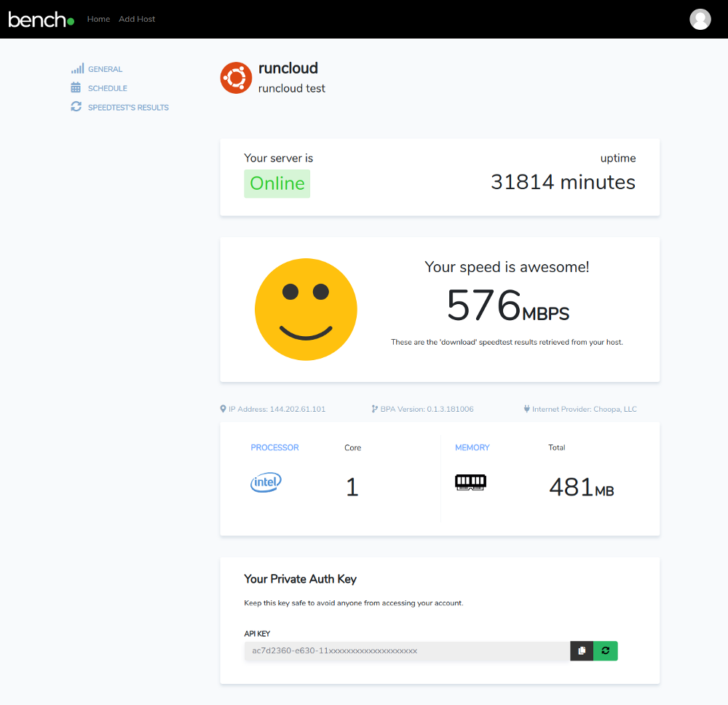The height and width of the screenshot is (705, 728).
Task: Click the 'runcloud test' description text
Action: pos(292,88)
